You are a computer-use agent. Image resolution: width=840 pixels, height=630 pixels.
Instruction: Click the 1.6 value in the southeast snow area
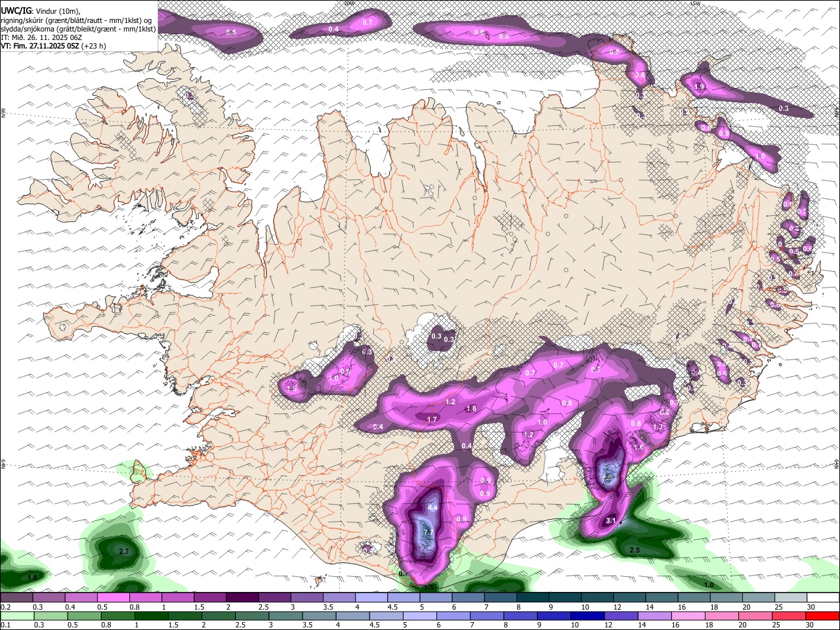(638, 447)
